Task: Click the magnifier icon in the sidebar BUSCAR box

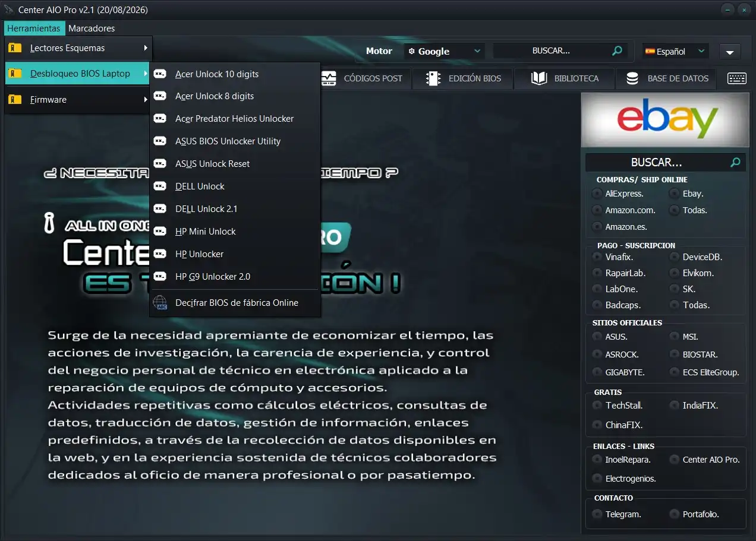Action: pos(735,162)
